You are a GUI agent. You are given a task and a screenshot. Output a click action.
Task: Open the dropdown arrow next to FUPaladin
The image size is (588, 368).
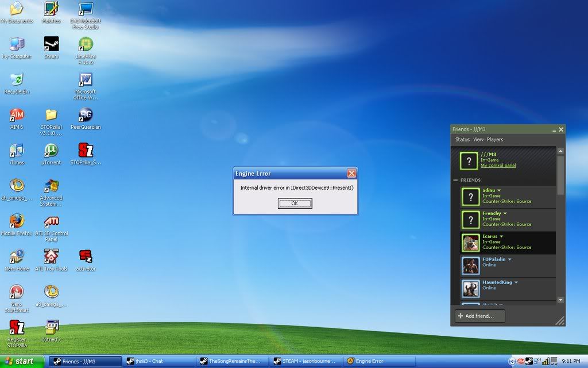[510, 259]
